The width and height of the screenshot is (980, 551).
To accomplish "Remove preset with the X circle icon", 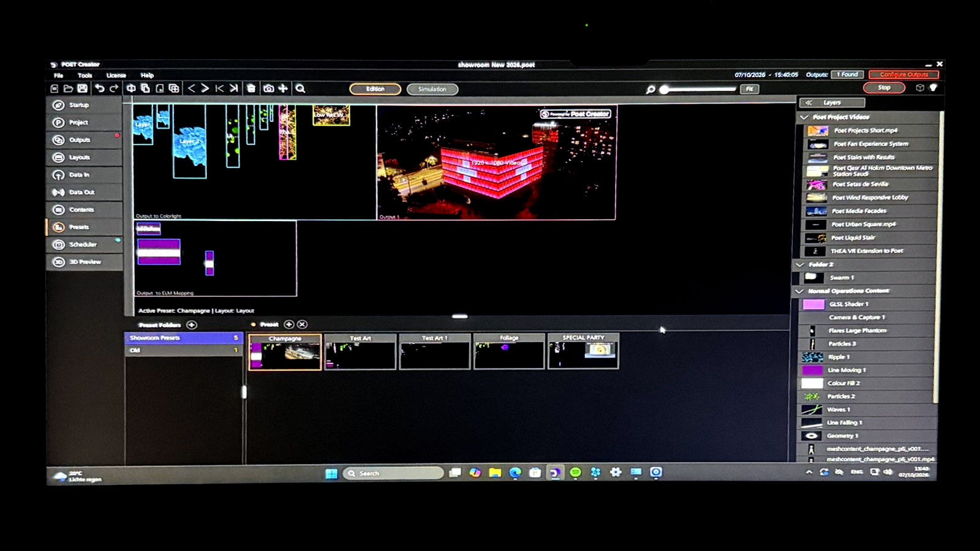I will tap(302, 324).
